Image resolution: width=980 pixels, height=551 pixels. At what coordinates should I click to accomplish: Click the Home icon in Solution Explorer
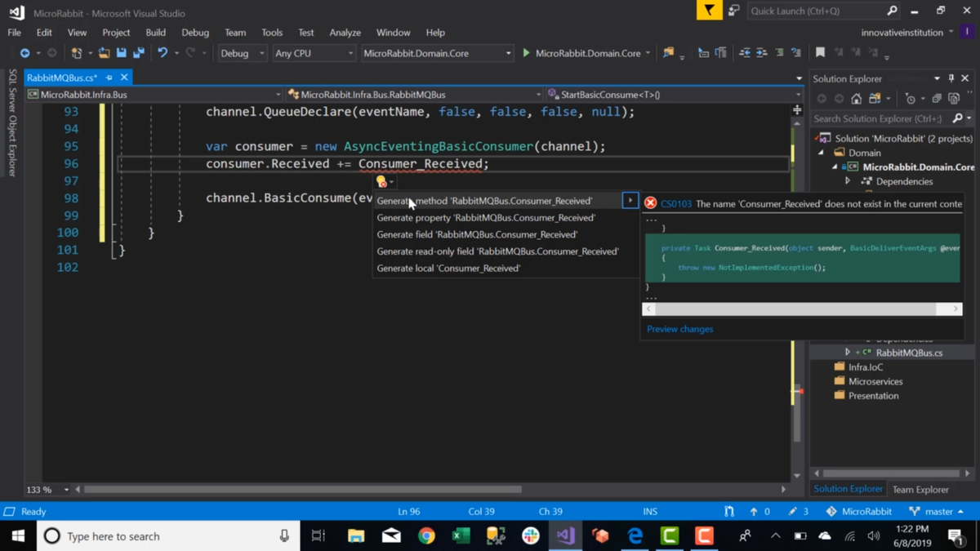coord(856,99)
